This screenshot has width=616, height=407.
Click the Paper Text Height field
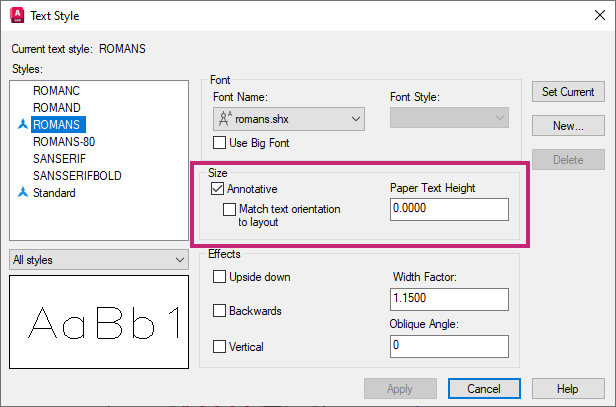coord(449,210)
